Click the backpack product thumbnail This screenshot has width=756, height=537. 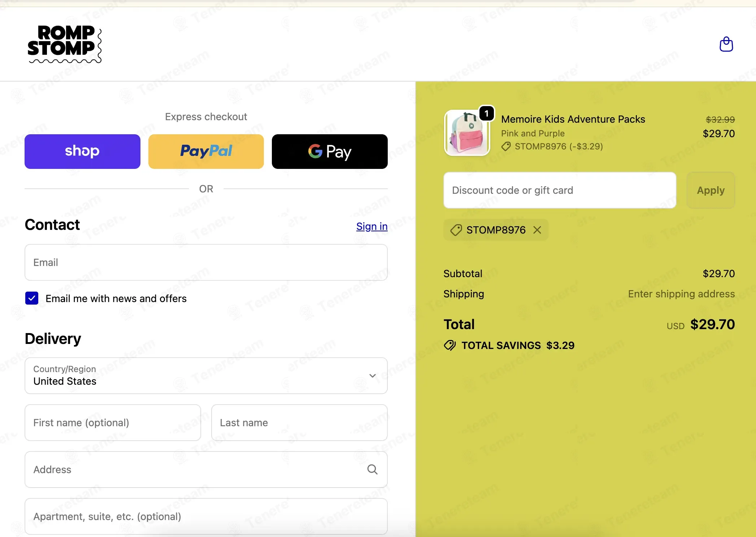pyautogui.click(x=467, y=133)
